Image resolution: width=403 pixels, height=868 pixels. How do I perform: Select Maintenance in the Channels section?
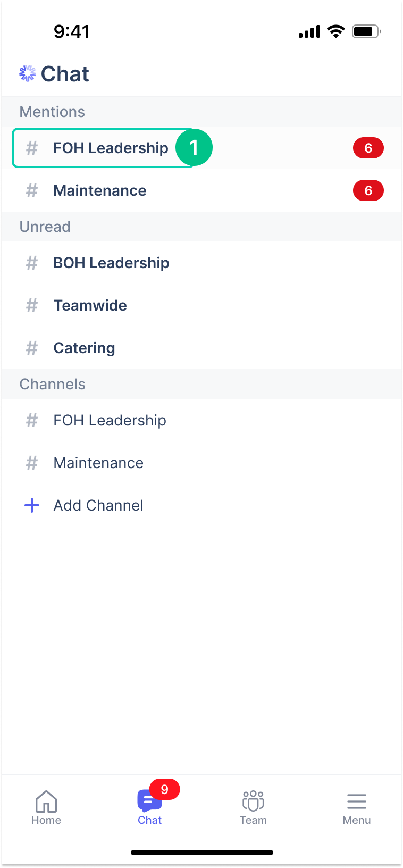pyautogui.click(x=98, y=463)
